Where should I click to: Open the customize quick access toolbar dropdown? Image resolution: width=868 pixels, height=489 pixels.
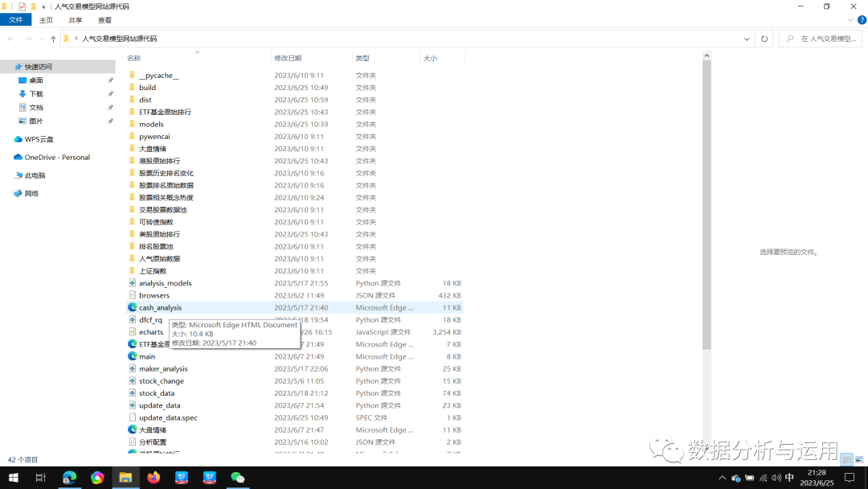(43, 6)
